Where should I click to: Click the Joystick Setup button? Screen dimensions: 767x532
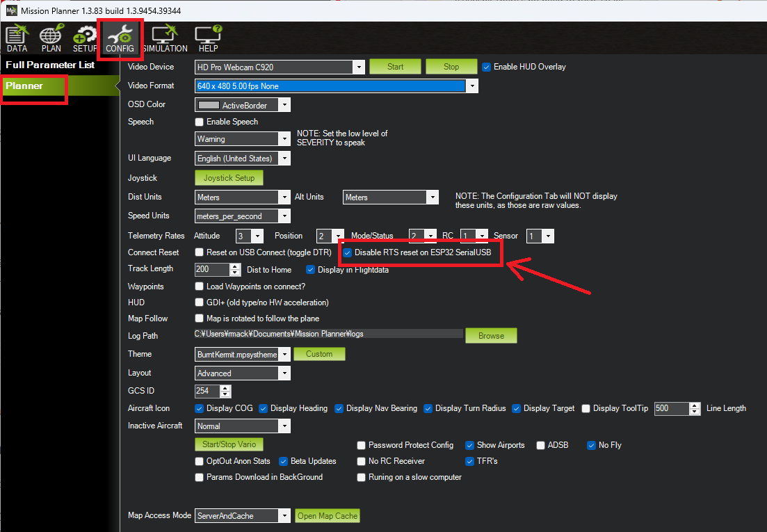[x=229, y=178]
